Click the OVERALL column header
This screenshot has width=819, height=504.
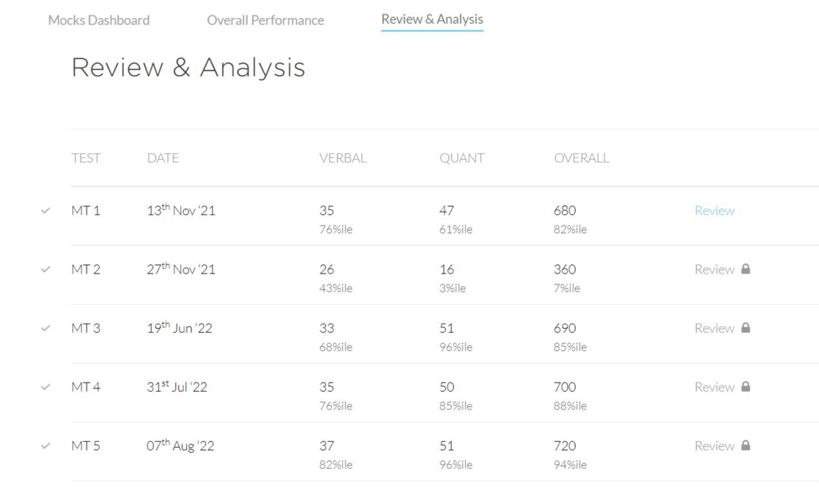pyautogui.click(x=582, y=158)
